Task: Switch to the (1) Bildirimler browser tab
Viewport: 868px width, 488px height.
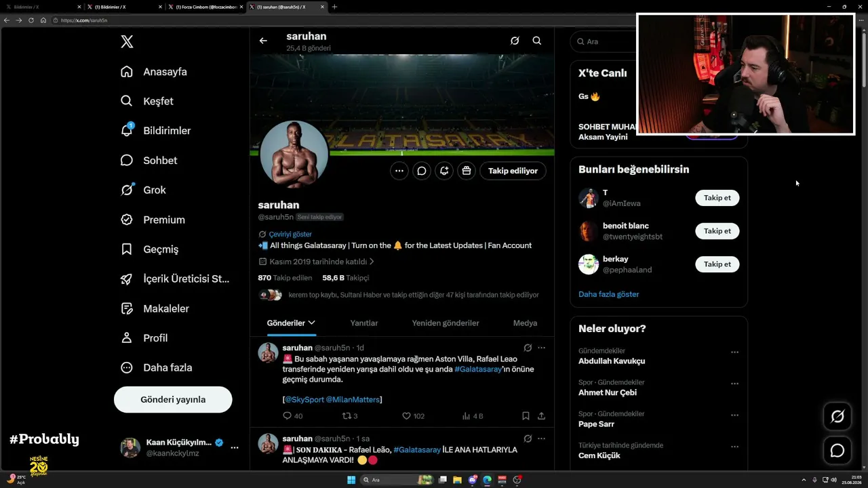Action: tap(124, 7)
